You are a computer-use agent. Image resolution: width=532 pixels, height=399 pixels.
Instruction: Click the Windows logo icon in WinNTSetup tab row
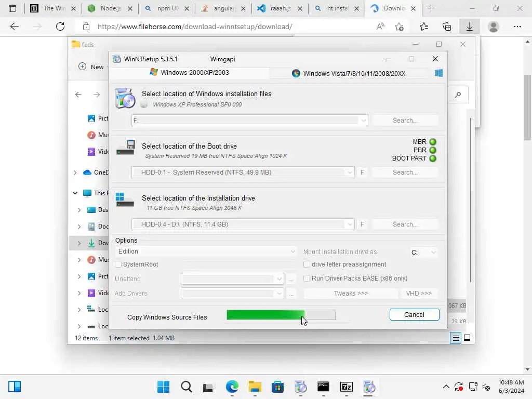point(438,73)
